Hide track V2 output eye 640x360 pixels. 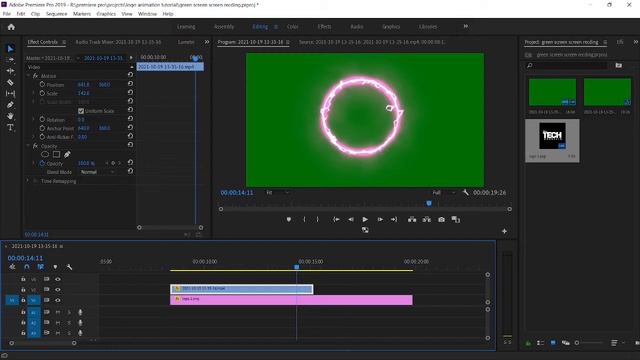pyautogui.click(x=58, y=289)
